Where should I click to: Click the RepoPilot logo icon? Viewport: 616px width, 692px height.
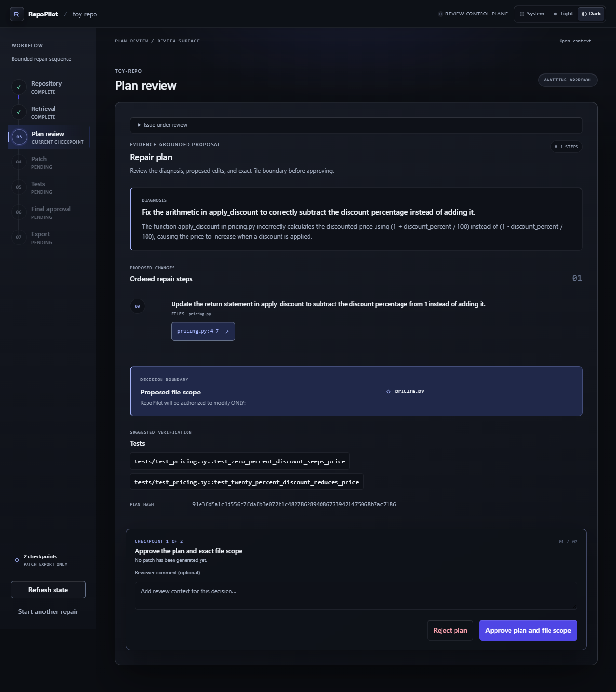point(17,14)
